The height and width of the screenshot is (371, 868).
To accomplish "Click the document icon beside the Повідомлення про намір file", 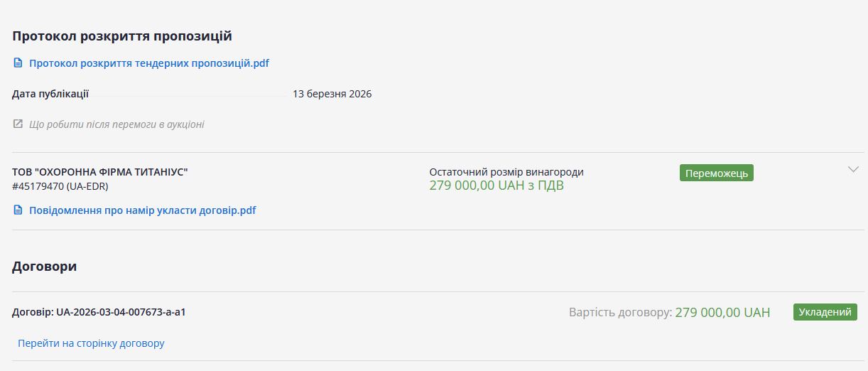I will coord(18,210).
